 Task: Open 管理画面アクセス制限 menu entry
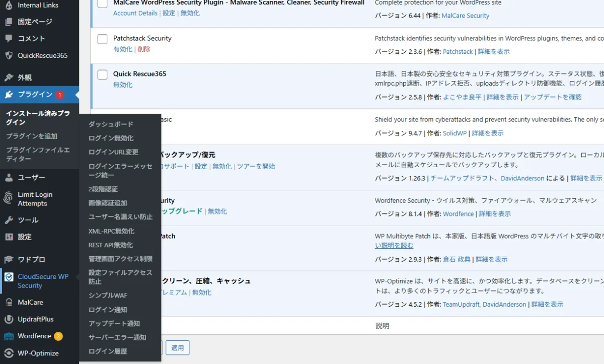tap(120, 259)
